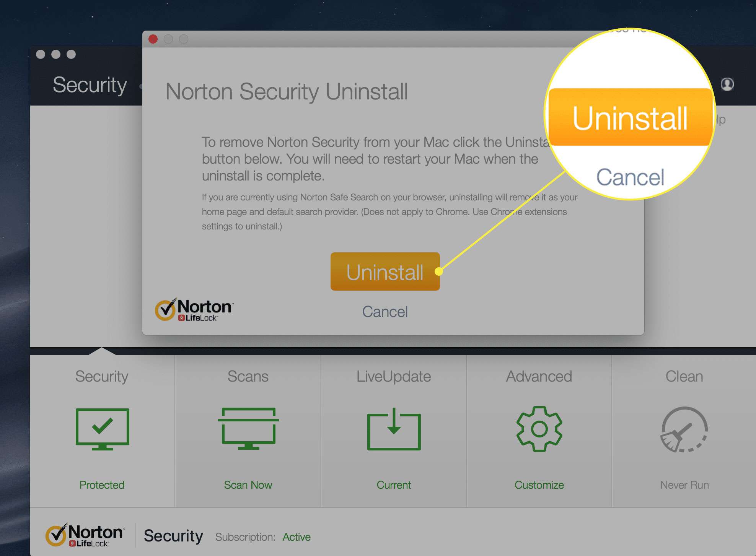756x556 pixels.
Task: Select the Scans monitor icon
Action: coord(248,428)
